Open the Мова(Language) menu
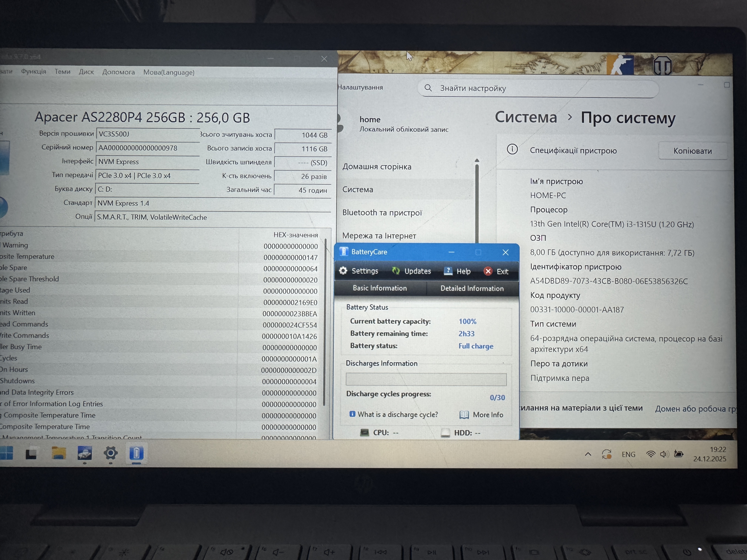 click(x=169, y=72)
